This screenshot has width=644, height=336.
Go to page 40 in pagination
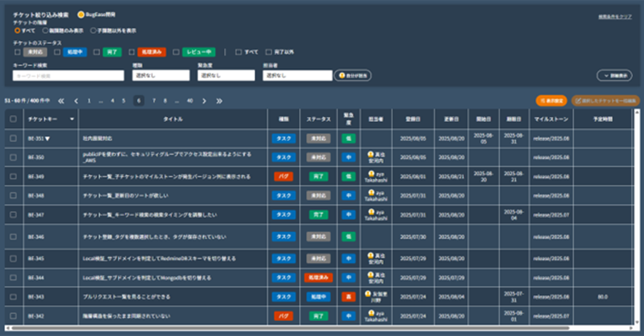click(190, 101)
